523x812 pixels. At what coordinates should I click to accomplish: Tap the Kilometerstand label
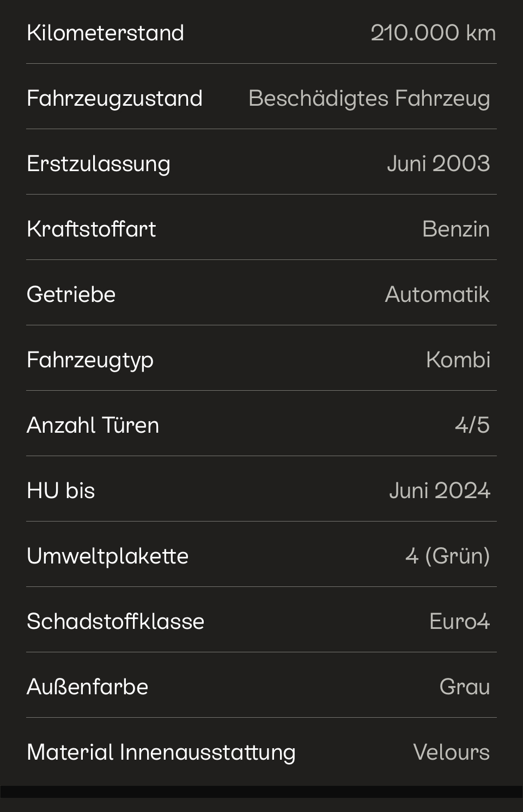[105, 33]
